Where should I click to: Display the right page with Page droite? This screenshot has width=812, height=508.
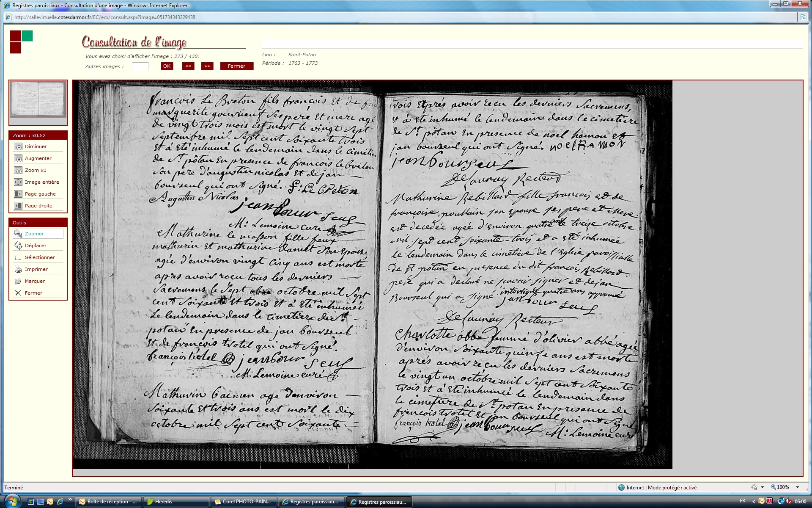click(18, 206)
